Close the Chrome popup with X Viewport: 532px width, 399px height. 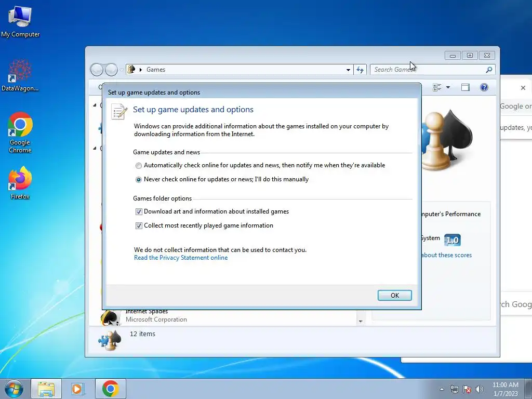pos(523,88)
